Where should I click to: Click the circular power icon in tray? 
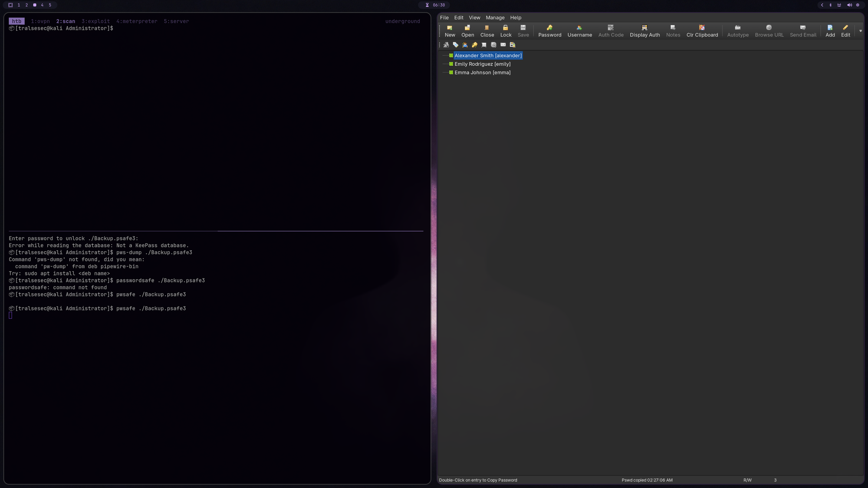pyautogui.click(x=858, y=5)
